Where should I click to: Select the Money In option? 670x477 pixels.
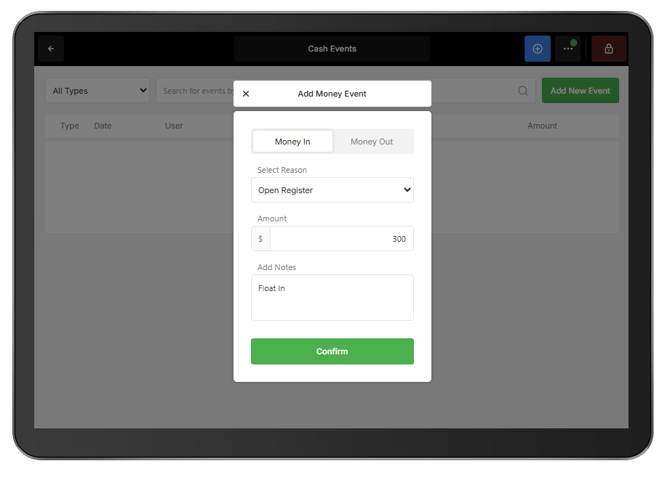[292, 141]
